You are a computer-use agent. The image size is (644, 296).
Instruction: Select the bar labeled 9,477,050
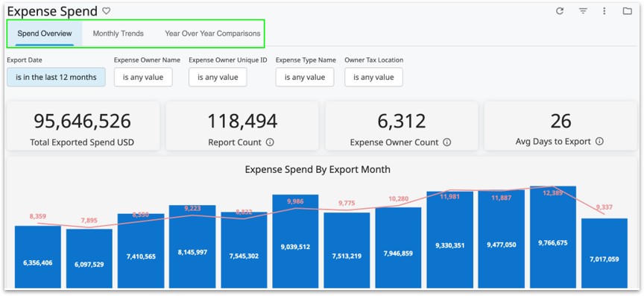point(502,239)
